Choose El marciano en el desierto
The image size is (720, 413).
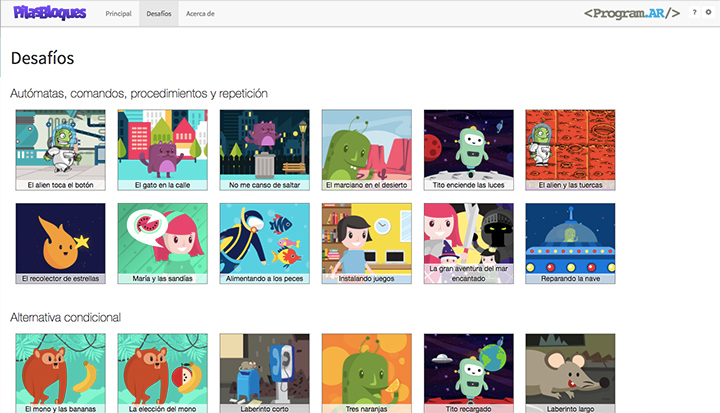pyautogui.click(x=366, y=149)
